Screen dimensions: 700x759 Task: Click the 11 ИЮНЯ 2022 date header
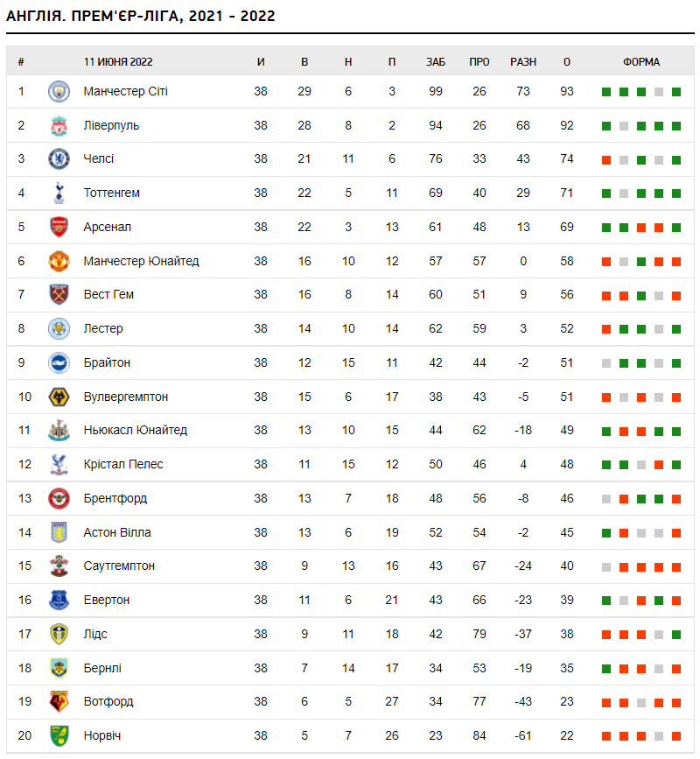(x=118, y=62)
